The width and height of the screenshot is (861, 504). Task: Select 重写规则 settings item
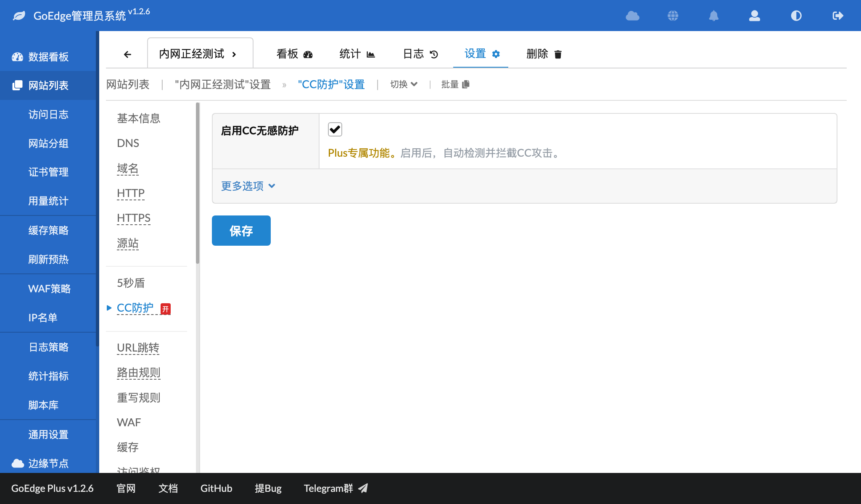pyautogui.click(x=139, y=398)
